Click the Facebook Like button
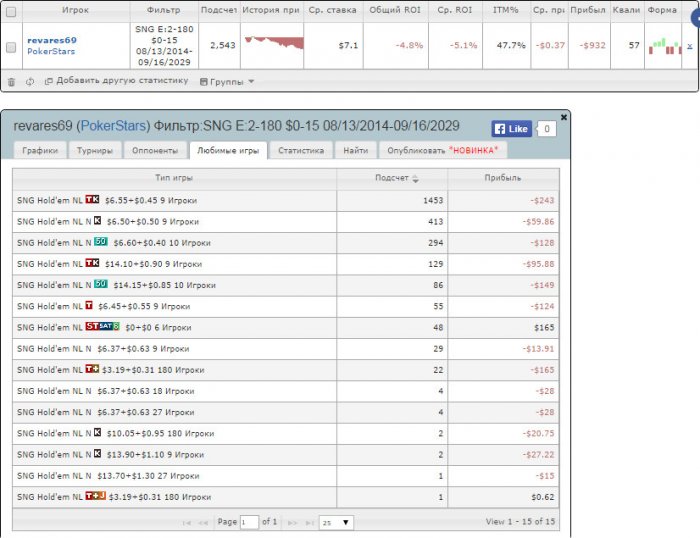700x538 pixels. click(x=512, y=129)
